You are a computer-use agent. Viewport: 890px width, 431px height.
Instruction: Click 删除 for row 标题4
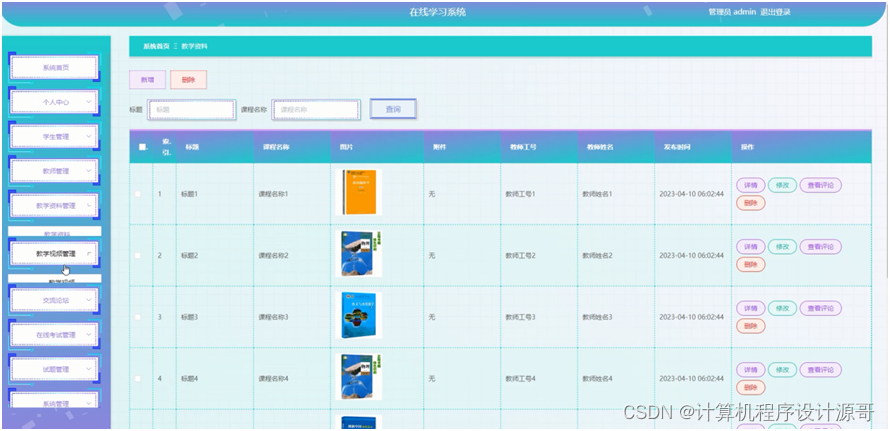tap(750, 387)
